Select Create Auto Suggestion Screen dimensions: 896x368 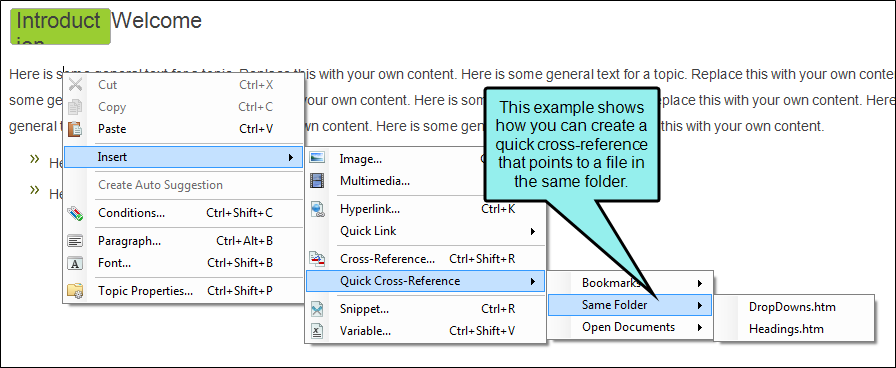[x=183, y=185]
